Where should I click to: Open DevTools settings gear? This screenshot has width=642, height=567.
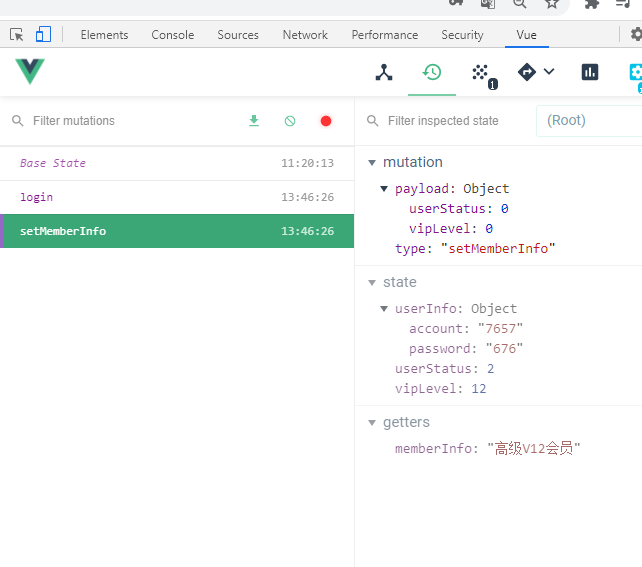point(636,34)
